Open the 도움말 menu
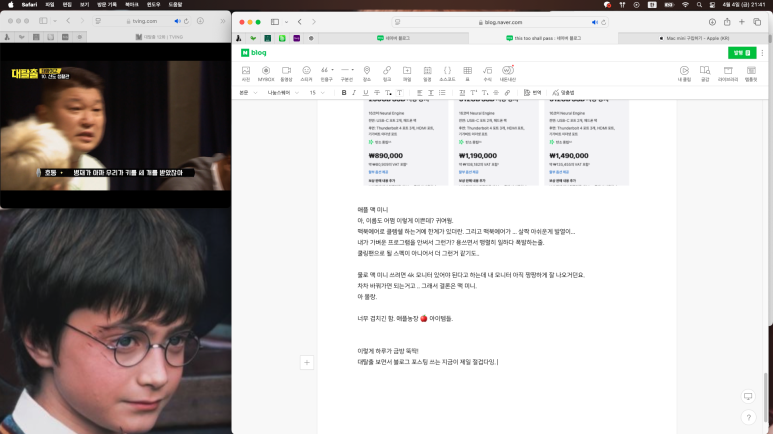773x434 pixels. [x=176, y=4]
